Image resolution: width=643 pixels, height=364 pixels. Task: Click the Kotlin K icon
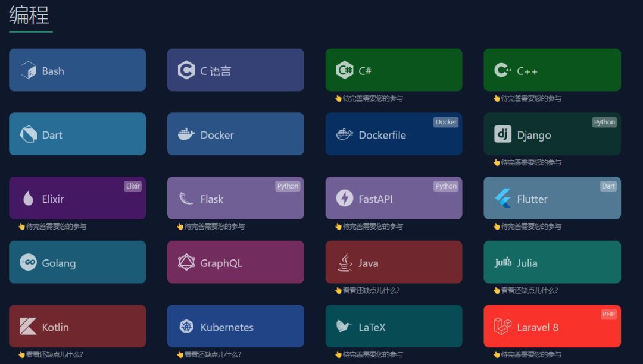tap(29, 327)
